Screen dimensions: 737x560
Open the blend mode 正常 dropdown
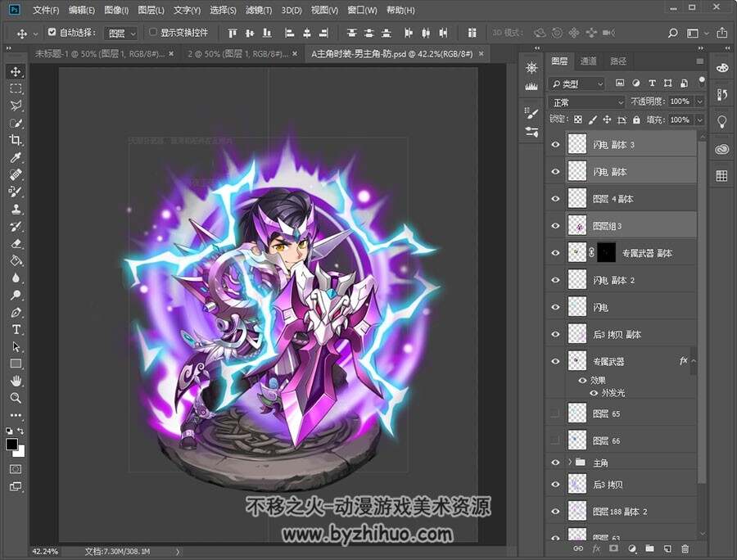[x=586, y=102]
